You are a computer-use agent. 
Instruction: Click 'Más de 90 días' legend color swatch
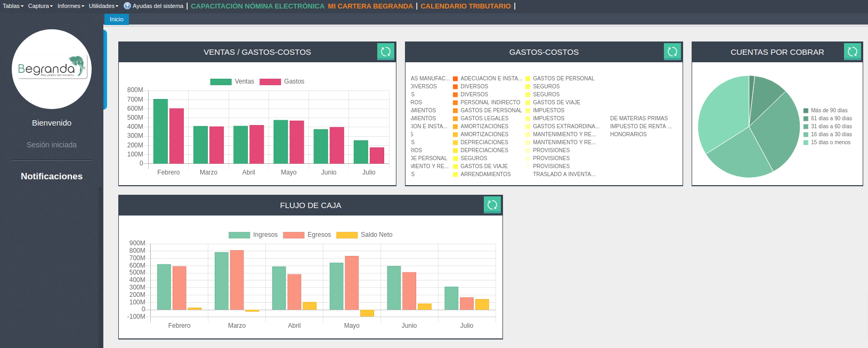[x=806, y=111]
